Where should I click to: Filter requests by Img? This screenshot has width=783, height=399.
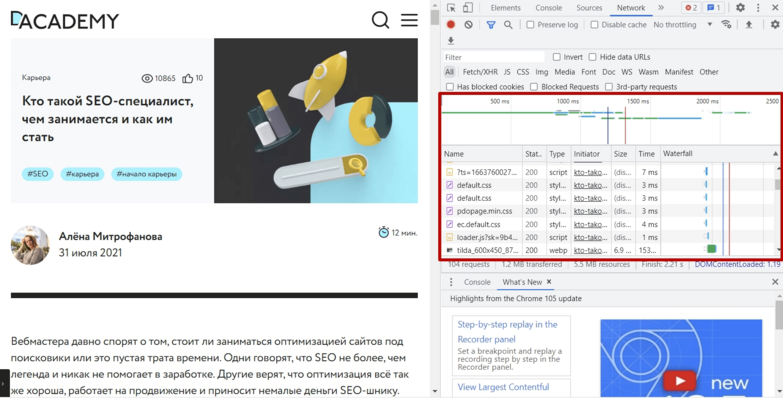point(542,72)
